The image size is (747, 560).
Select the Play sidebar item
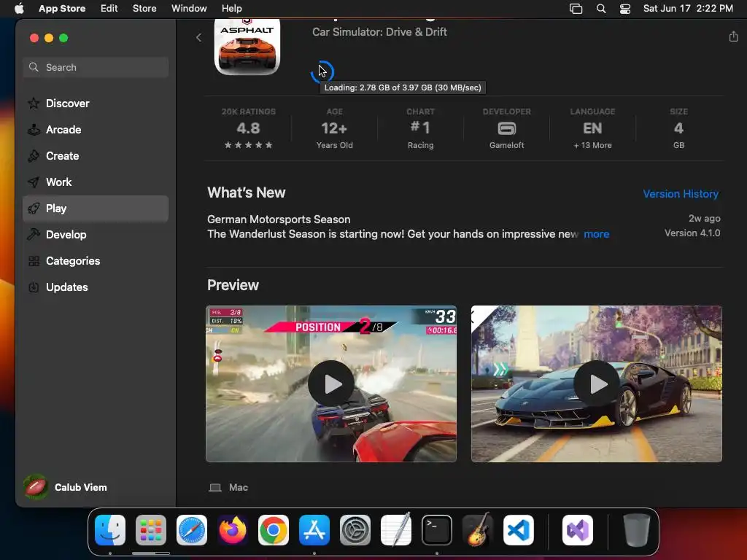96,209
